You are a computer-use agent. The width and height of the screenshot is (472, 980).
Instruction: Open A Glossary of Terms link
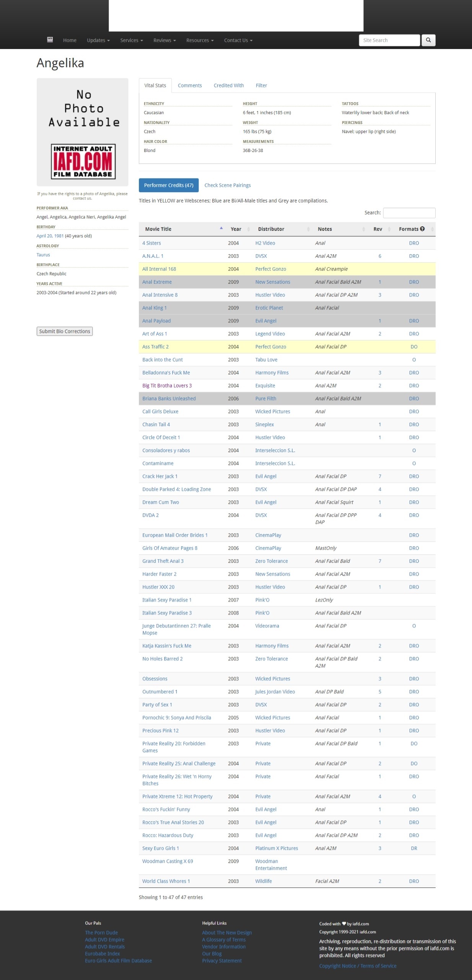[224, 939]
